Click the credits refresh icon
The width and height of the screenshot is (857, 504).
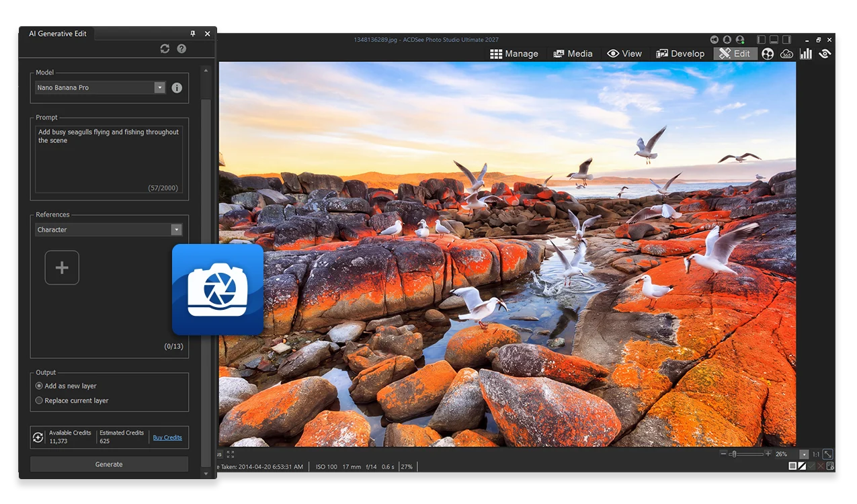pos(38,437)
